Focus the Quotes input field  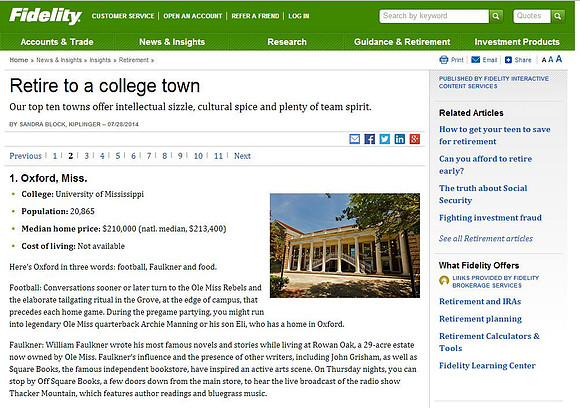[532, 16]
